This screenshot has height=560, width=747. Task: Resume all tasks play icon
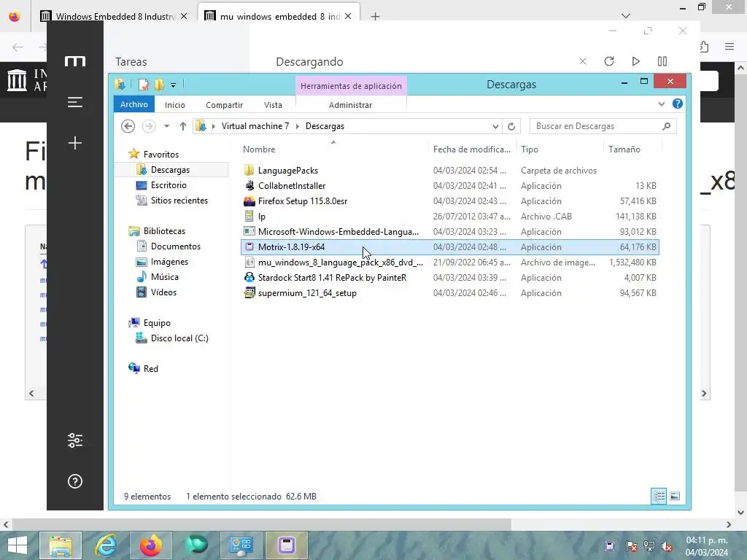click(635, 61)
